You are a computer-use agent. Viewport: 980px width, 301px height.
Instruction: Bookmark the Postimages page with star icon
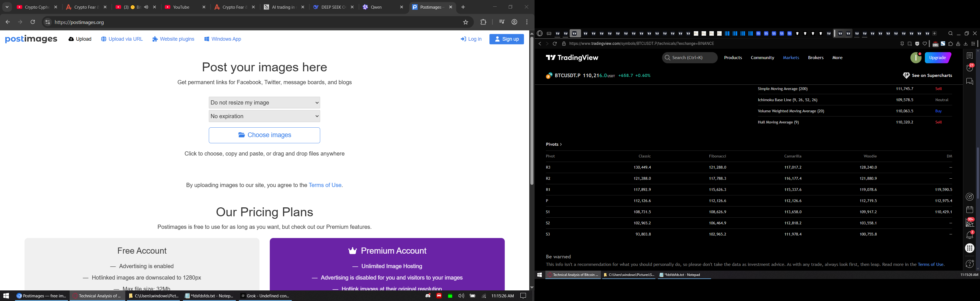(x=465, y=23)
